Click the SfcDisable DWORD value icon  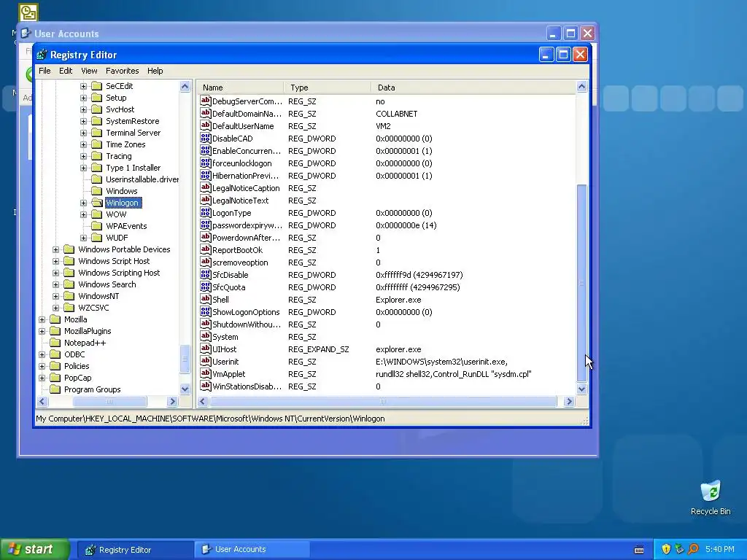click(205, 274)
